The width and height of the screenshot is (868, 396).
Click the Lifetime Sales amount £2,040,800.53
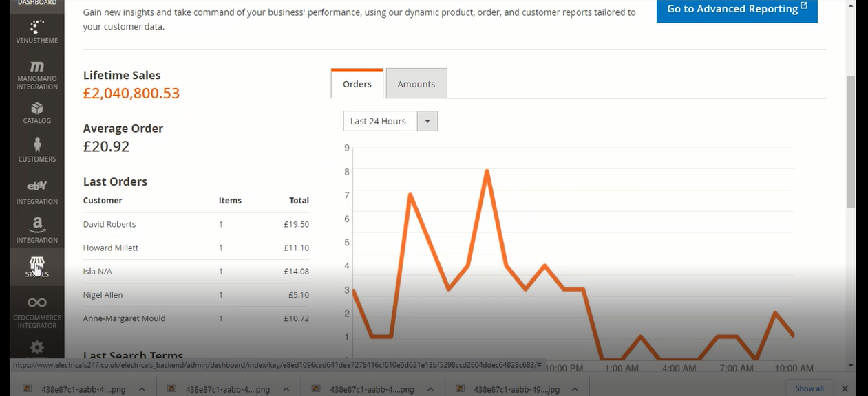[x=131, y=93]
